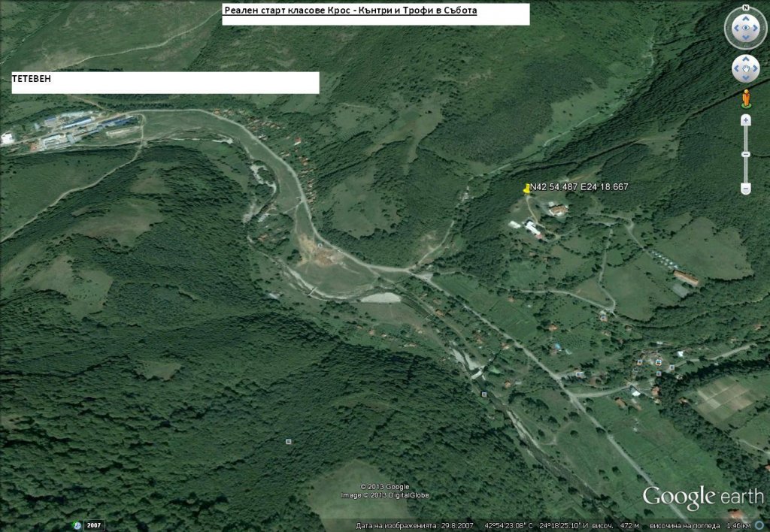Tilt view up with the look joystick's up arrow
The height and width of the screenshot is (532, 770).
coord(745,19)
